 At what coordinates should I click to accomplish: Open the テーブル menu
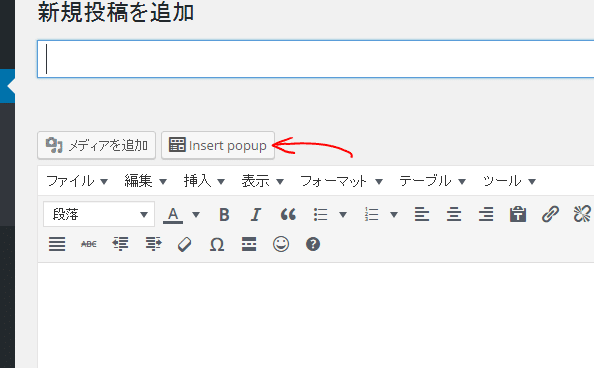tap(432, 181)
